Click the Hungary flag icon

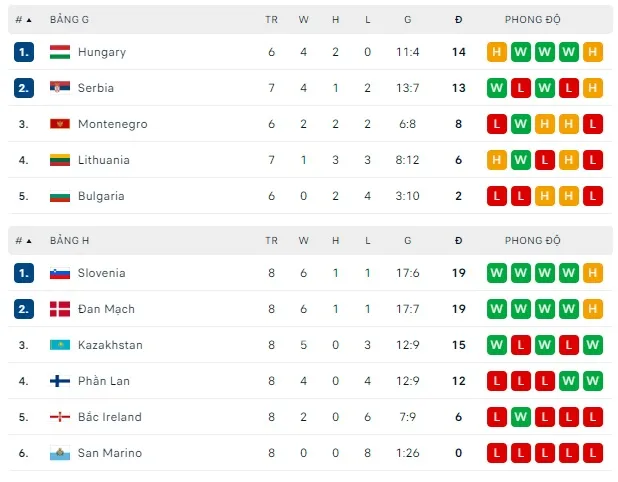(x=59, y=52)
